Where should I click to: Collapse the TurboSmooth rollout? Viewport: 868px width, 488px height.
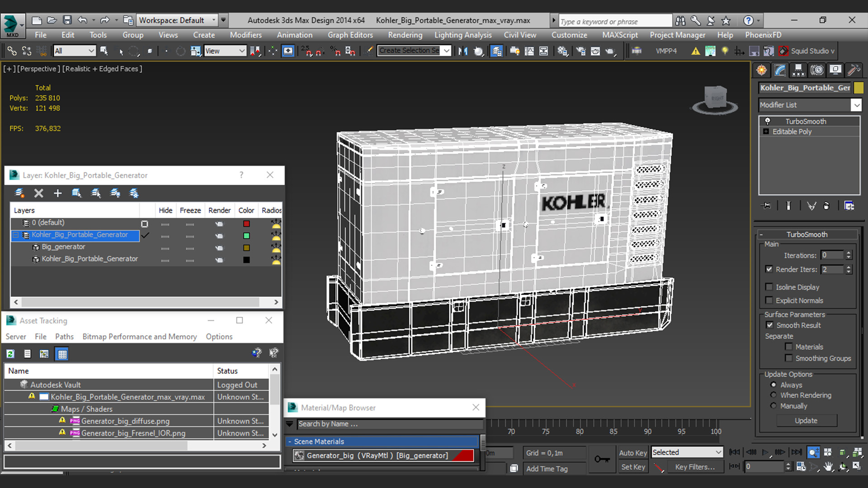click(761, 235)
